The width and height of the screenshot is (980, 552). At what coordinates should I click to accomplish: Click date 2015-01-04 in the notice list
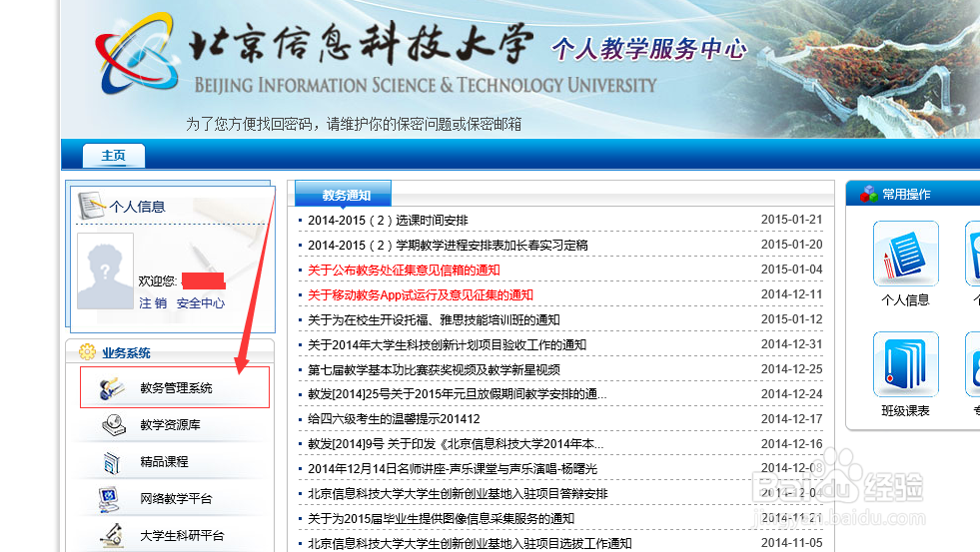[791, 270]
